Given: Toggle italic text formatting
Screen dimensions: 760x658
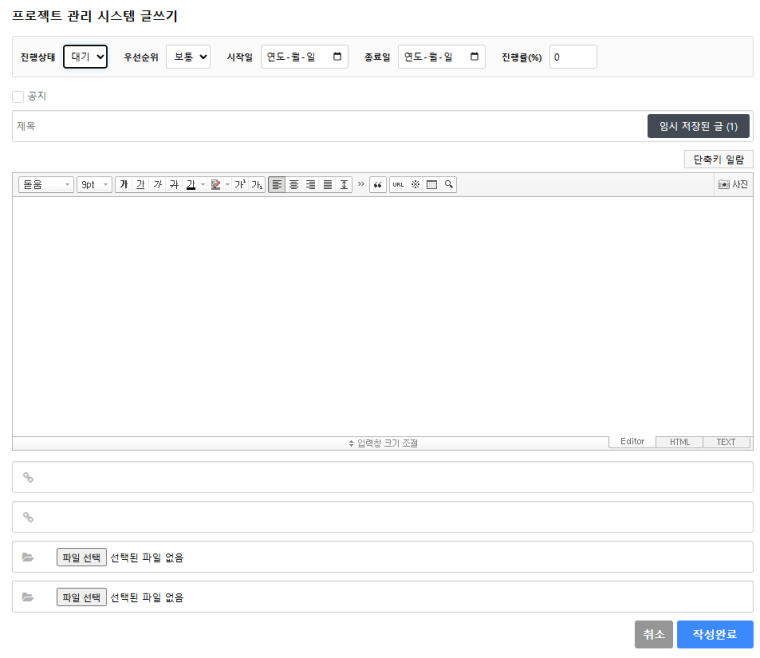Looking at the screenshot, I should (x=157, y=185).
